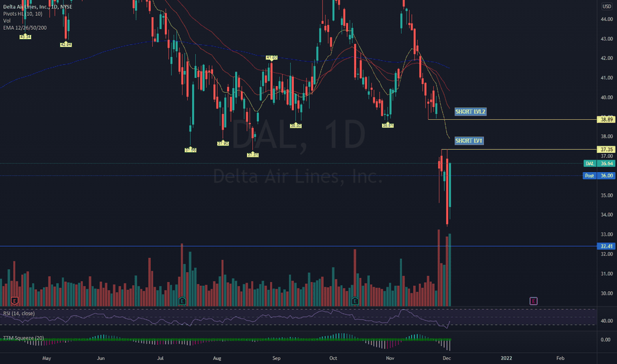
Task: Click the 42.64 pivot label
Action: pos(66,45)
